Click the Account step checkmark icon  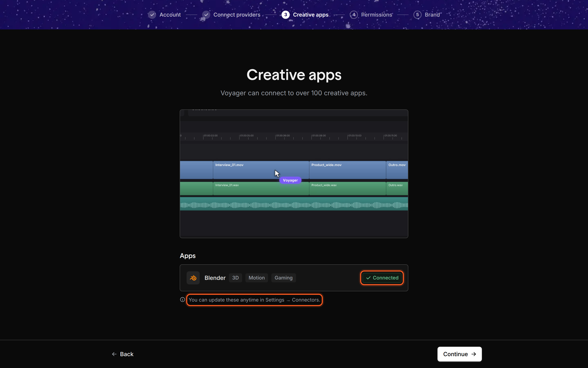click(152, 15)
